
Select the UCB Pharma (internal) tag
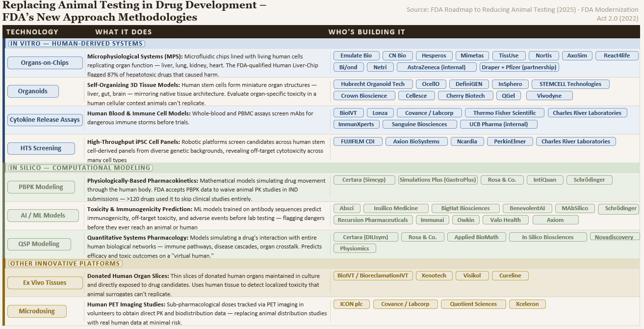pos(499,124)
